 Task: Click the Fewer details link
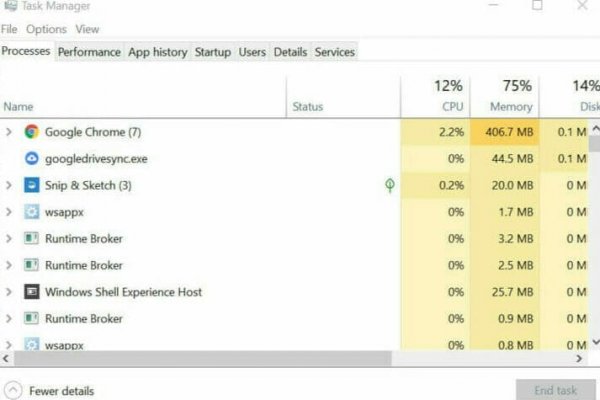(x=61, y=391)
